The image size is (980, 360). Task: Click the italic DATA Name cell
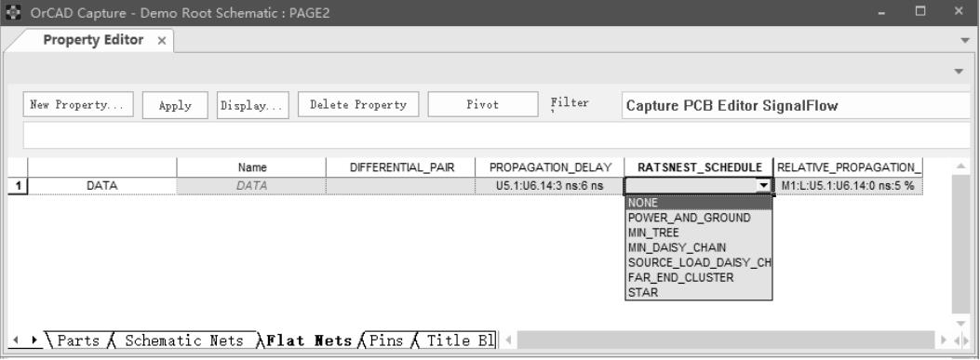(252, 186)
